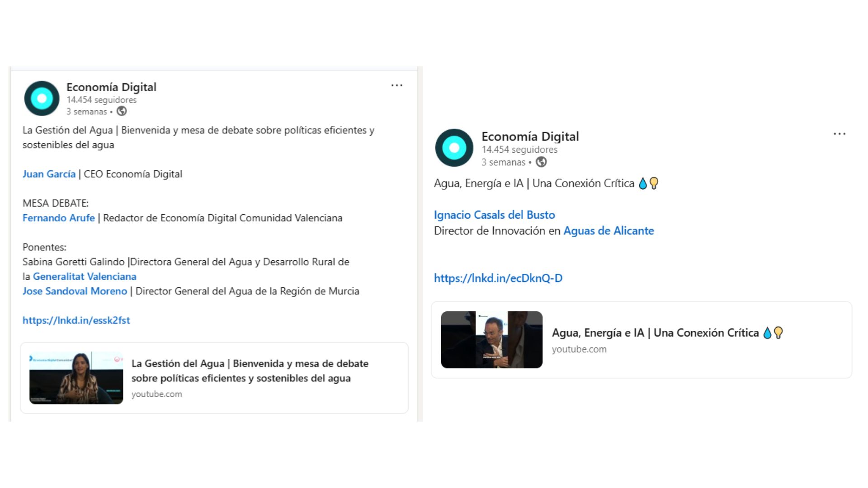Click globe visibility icon in left post
The height and width of the screenshot is (488, 868).
point(122,111)
